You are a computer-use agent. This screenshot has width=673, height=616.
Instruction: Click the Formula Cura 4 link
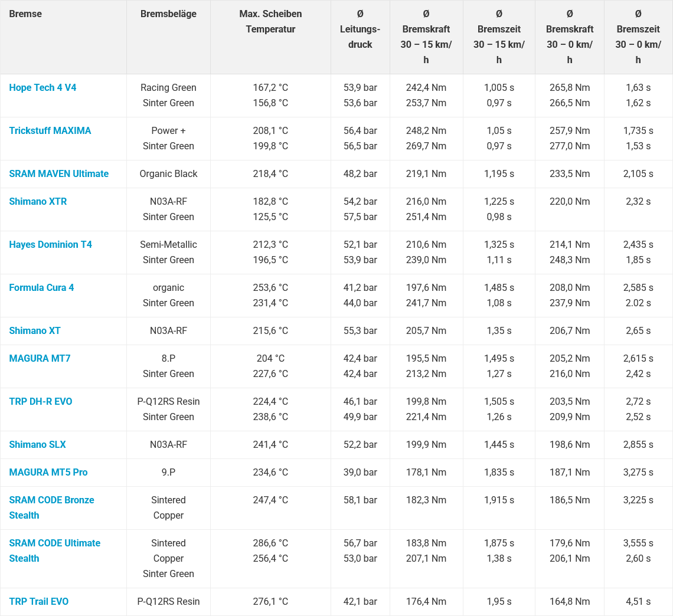tap(41, 287)
